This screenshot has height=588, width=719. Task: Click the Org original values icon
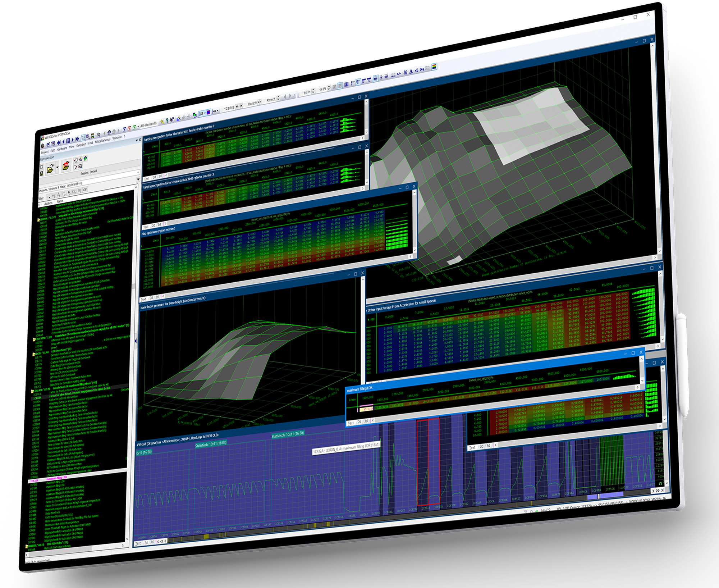[x=422, y=69]
